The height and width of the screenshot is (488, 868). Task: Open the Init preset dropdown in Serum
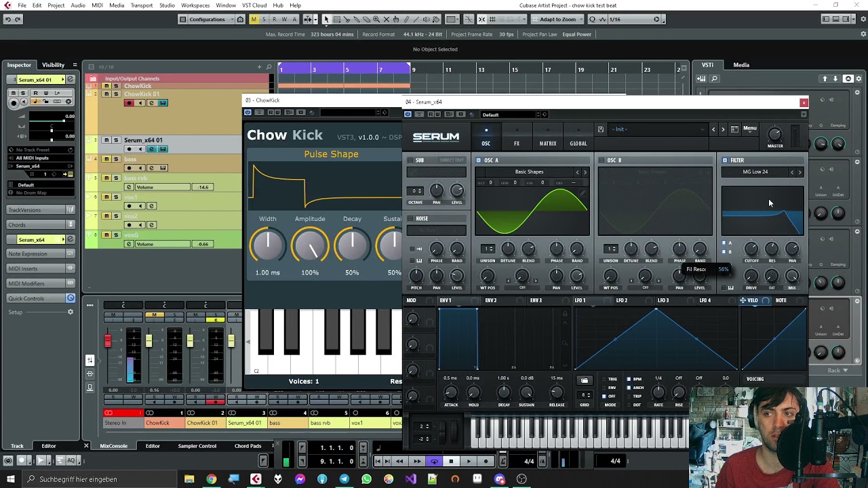(658, 129)
